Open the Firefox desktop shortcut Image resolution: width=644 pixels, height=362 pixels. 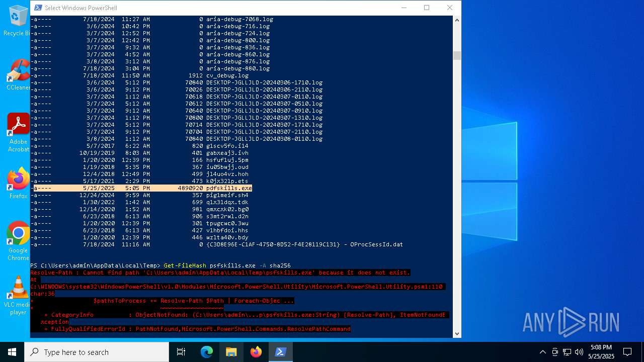[18, 184]
